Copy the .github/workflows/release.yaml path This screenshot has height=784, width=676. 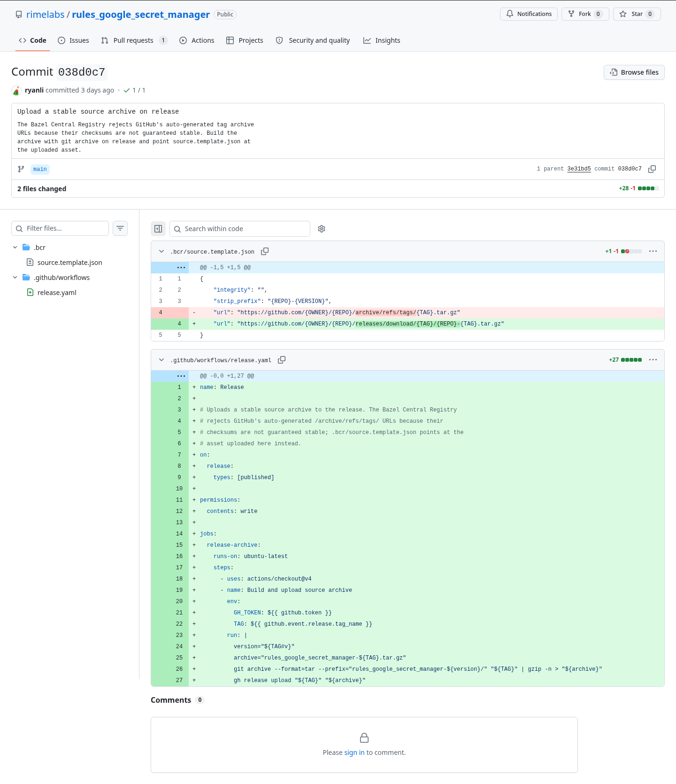click(282, 360)
